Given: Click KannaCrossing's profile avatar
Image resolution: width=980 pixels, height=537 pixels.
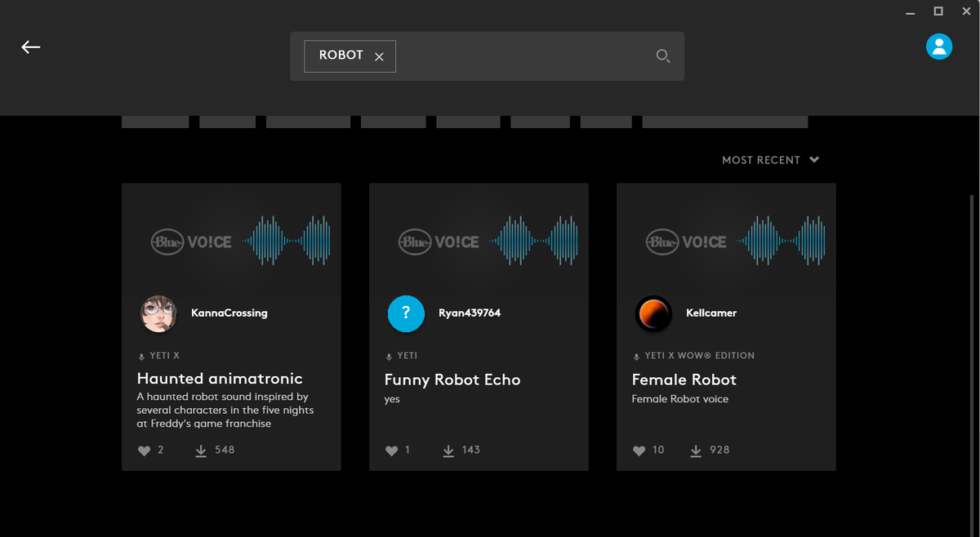Looking at the screenshot, I should [158, 313].
